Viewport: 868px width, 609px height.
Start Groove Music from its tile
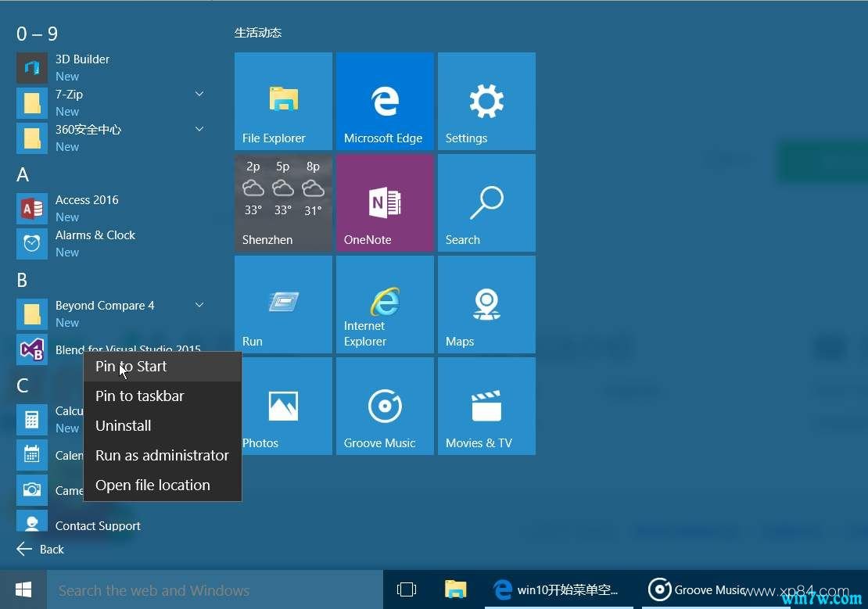pos(384,406)
